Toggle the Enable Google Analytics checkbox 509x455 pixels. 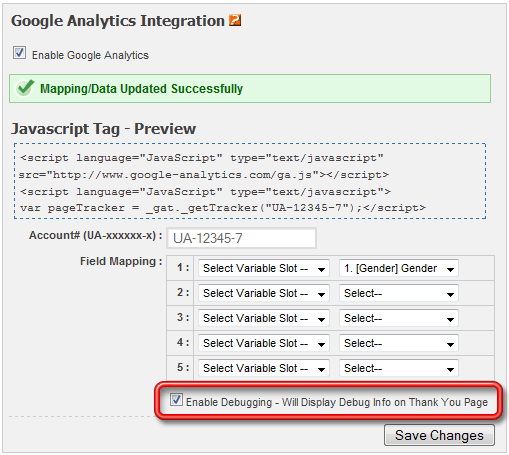19,53
